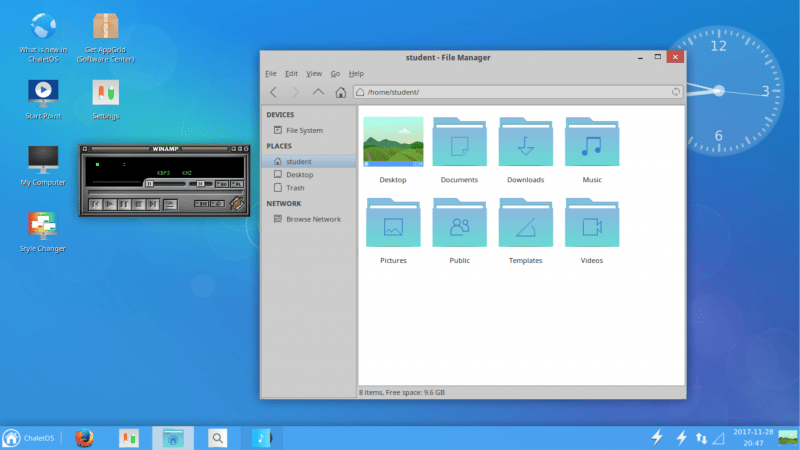Screen dimensions: 800x450
Task: Open the Downloads folder
Action: pos(525,144)
